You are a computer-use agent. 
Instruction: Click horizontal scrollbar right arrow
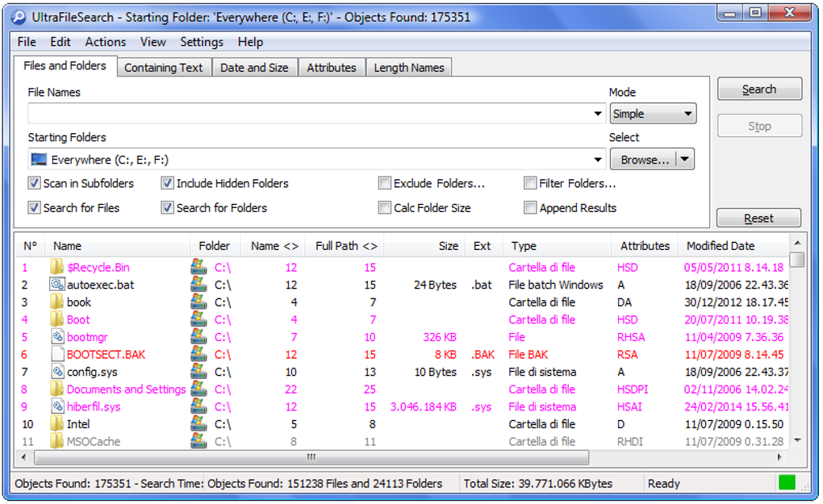(779, 457)
